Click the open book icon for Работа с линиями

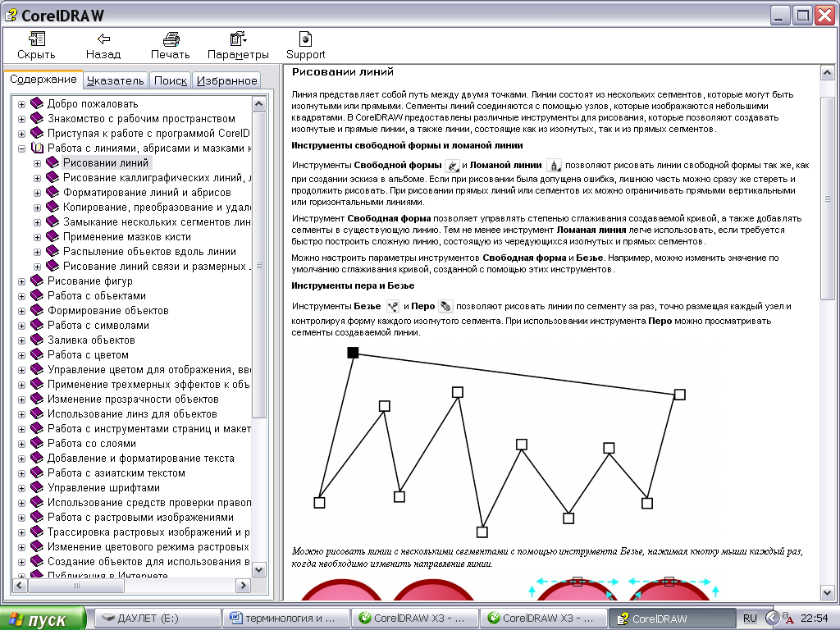[x=37, y=148]
